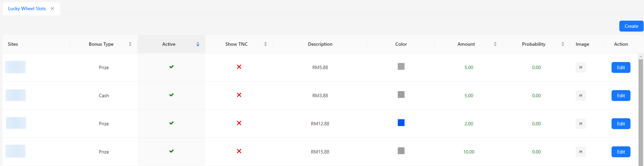Edit the RM12.88 prize slot
The image size is (644, 166).
(x=621, y=124)
